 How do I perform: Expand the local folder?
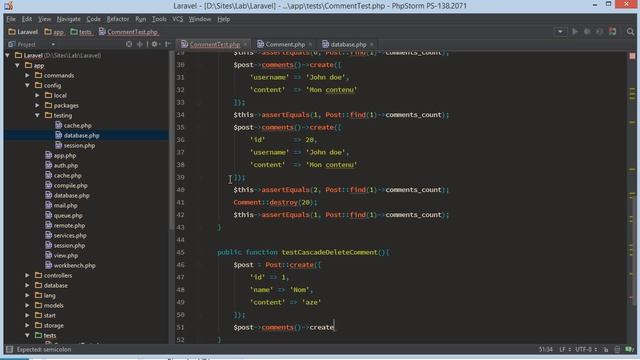tap(38, 95)
